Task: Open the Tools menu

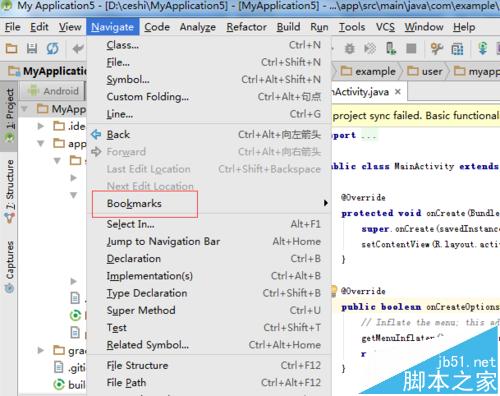Action: [352, 27]
